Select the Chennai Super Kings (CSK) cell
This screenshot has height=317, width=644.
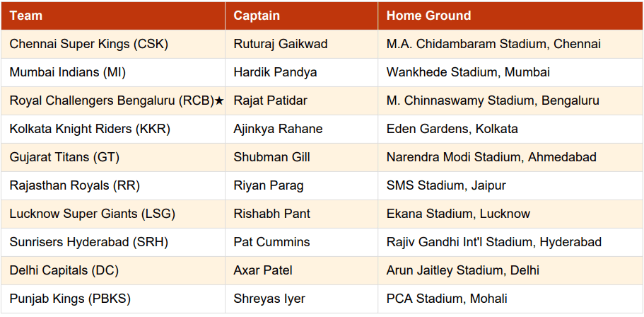click(88, 44)
